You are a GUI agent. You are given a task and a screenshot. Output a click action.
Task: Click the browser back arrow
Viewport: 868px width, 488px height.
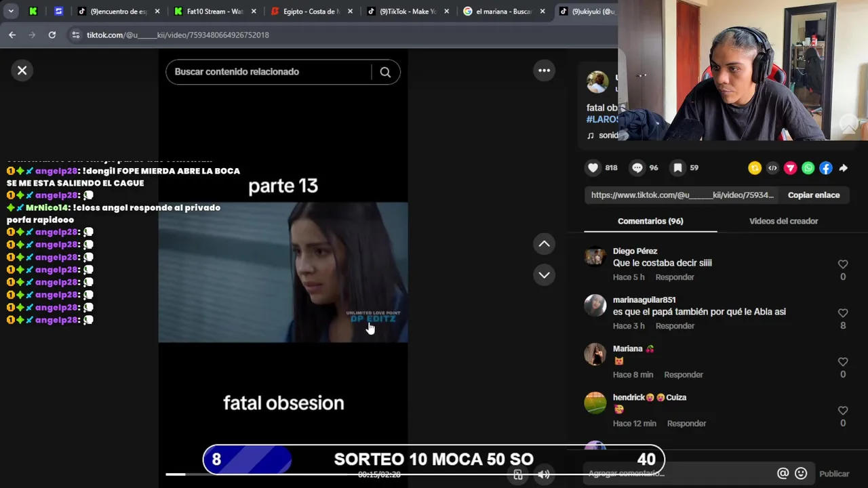click(12, 35)
